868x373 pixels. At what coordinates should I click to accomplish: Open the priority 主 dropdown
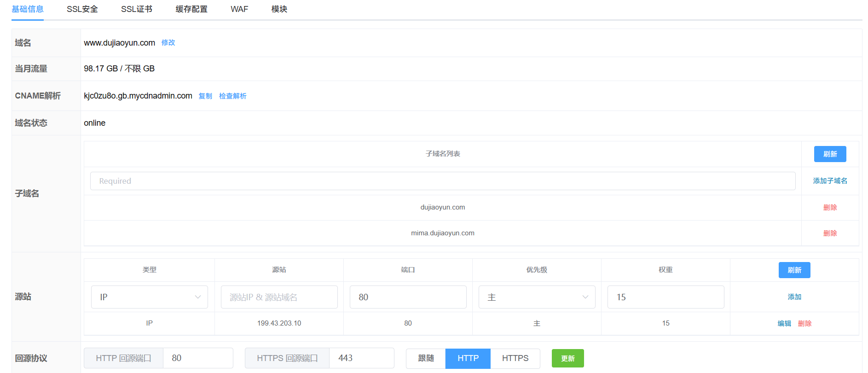pos(537,297)
